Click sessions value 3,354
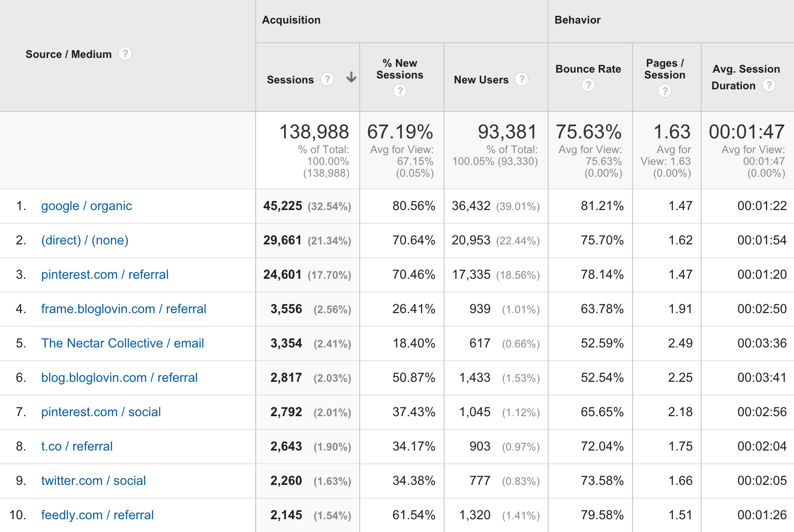Screen dimensions: 794x532 point(286,343)
